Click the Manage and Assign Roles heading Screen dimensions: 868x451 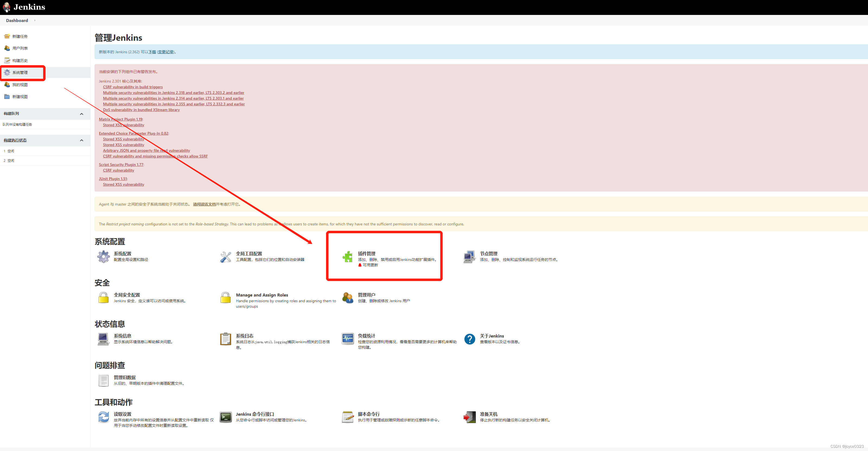262,295
